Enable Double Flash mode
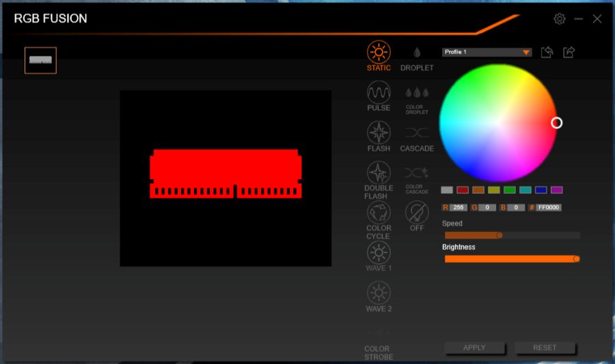The width and height of the screenshot is (615, 364). [379, 180]
